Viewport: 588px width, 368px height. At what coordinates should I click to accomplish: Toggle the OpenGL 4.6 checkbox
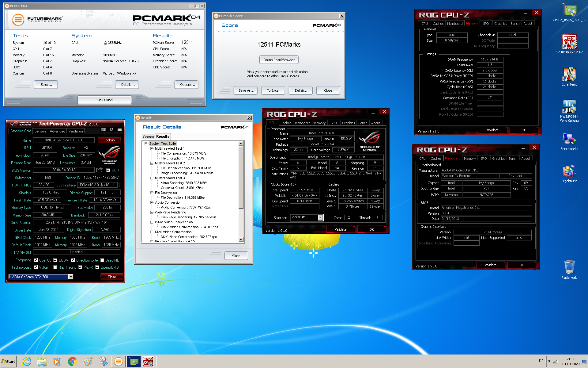click(x=97, y=267)
